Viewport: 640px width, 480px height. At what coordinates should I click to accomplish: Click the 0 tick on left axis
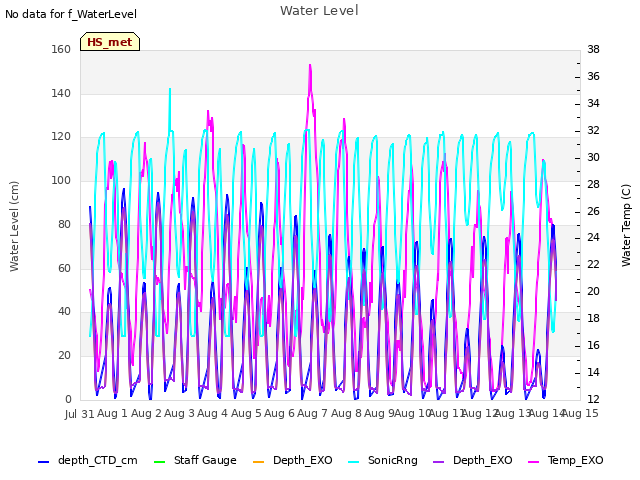coord(68,399)
